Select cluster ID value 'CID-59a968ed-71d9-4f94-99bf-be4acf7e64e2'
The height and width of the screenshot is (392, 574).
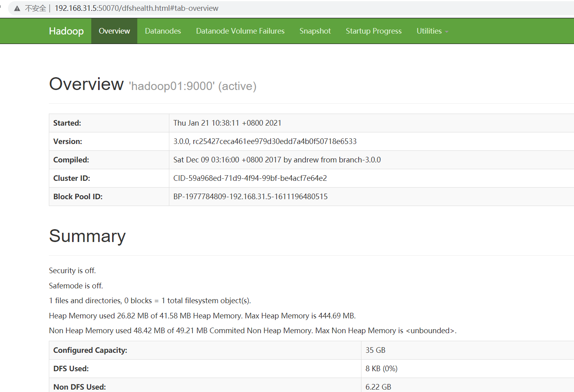(x=250, y=178)
